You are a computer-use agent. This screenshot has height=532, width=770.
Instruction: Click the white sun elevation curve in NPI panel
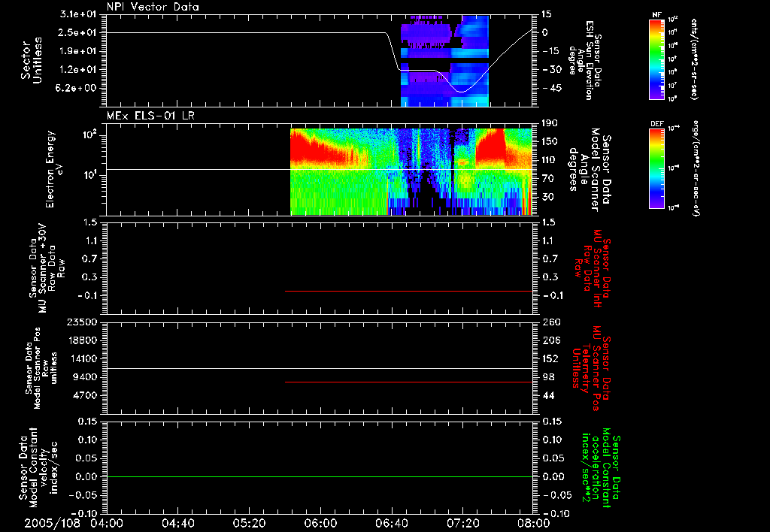[x=246, y=32]
